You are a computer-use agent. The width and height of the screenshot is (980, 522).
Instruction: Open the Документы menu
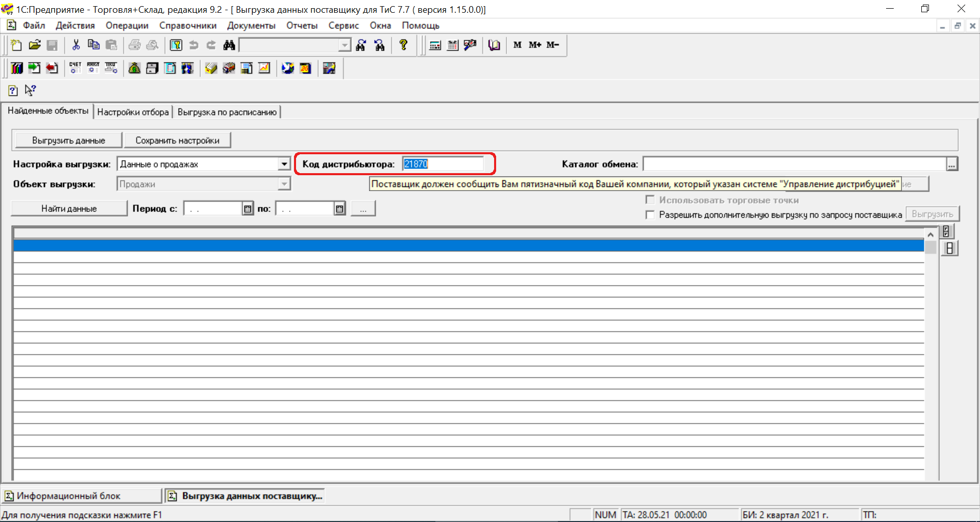(x=251, y=26)
